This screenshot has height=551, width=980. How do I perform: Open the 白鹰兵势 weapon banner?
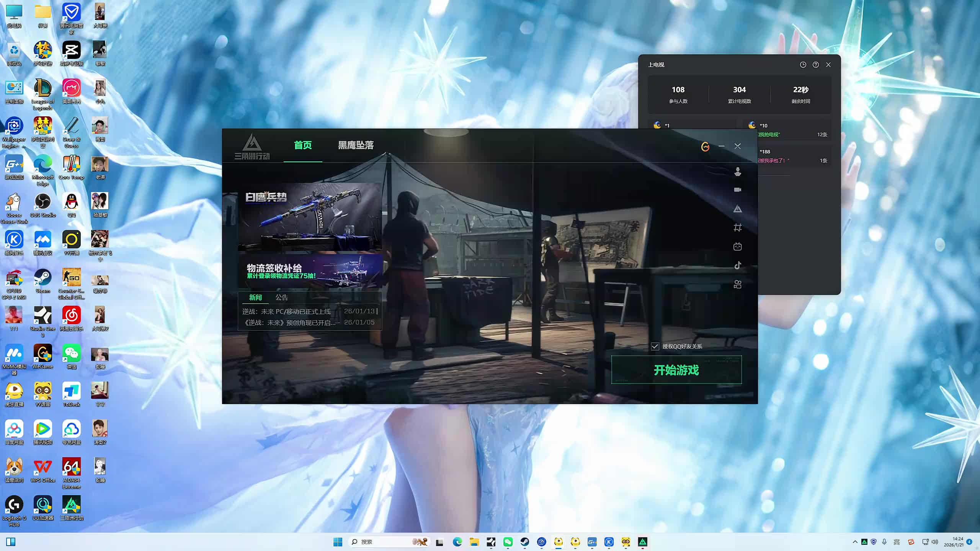(310, 217)
